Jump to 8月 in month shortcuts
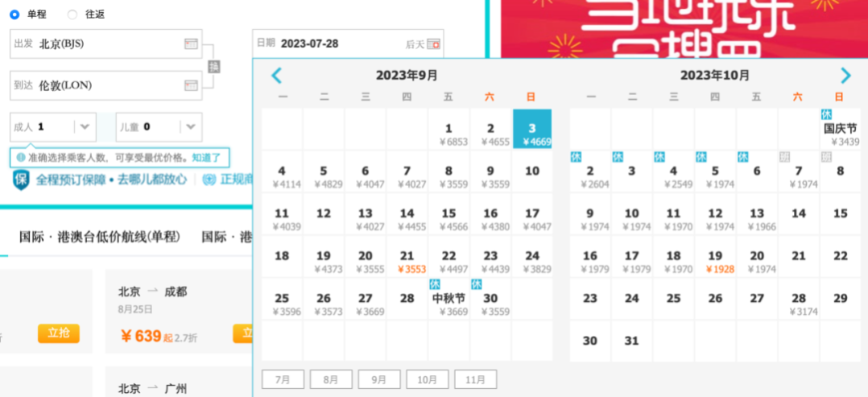868x397 pixels. coord(330,380)
